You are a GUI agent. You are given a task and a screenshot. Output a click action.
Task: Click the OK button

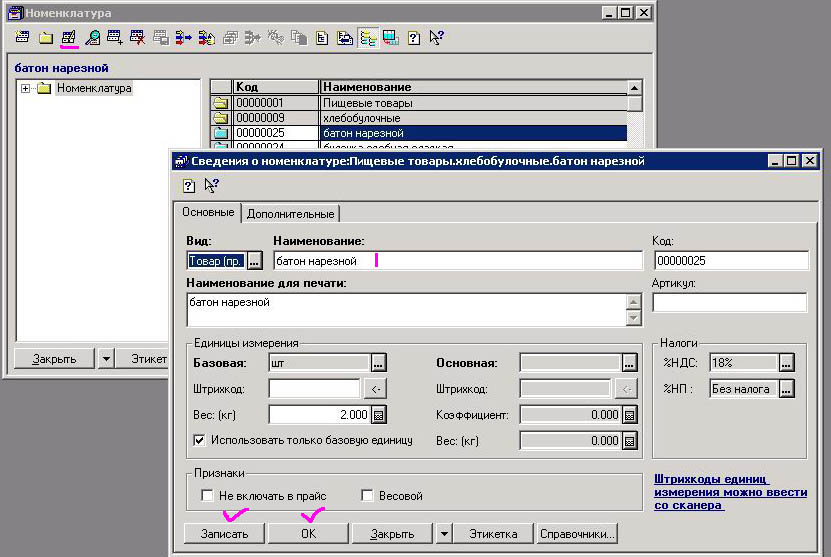307,534
